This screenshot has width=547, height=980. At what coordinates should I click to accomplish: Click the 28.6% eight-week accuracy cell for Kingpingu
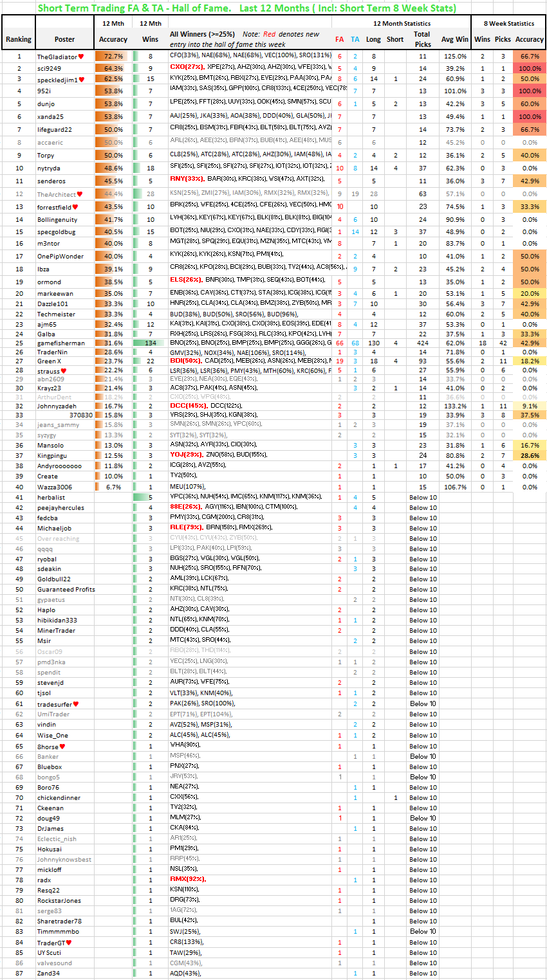(x=530, y=455)
